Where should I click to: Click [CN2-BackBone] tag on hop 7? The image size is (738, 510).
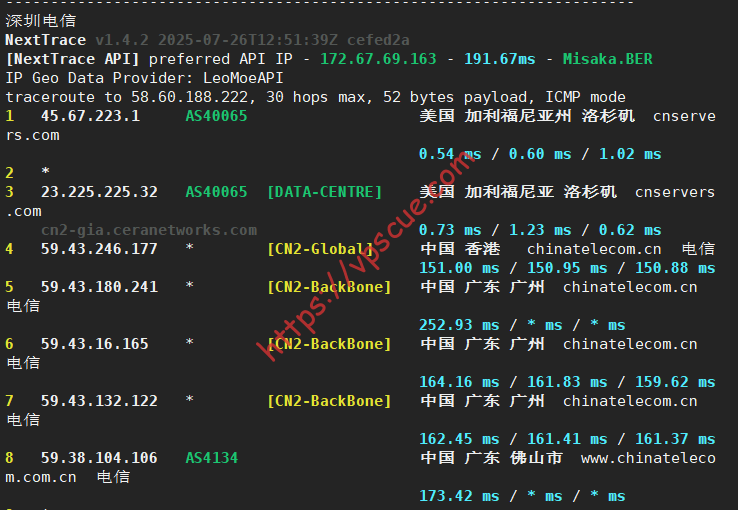(329, 401)
